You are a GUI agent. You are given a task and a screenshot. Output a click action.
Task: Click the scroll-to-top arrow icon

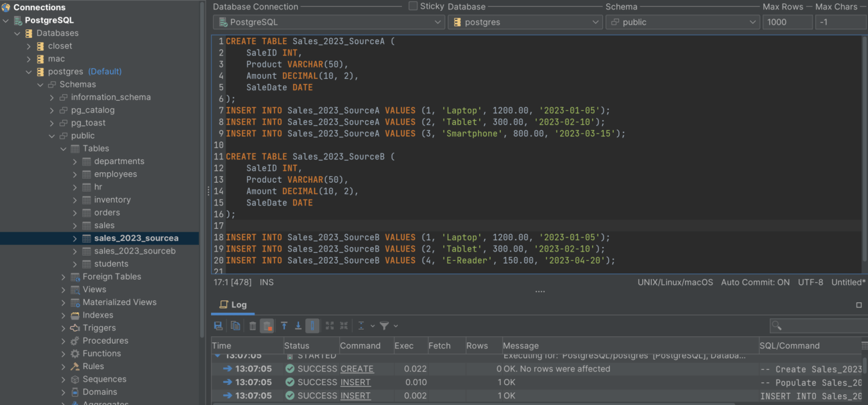click(284, 326)
